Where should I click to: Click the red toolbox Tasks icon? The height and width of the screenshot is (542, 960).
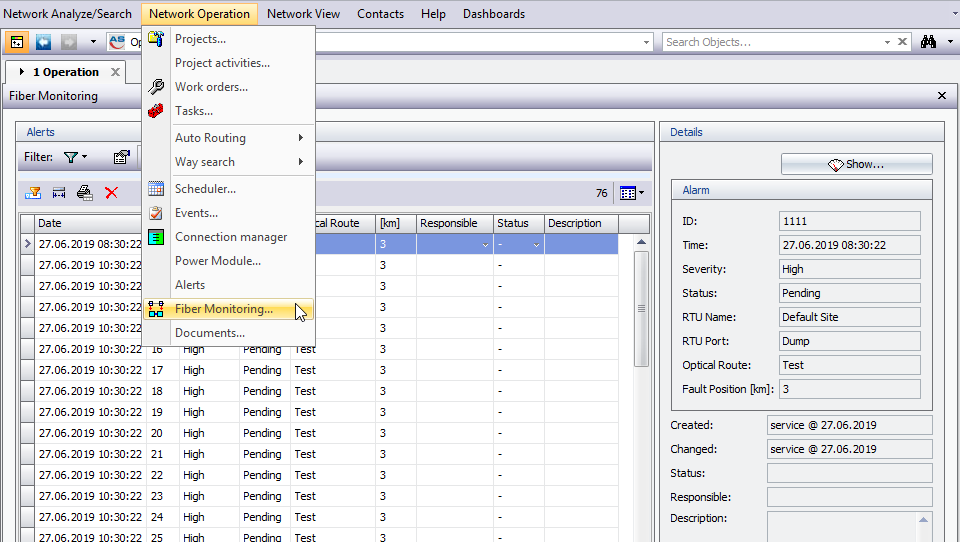coord(156,111)
